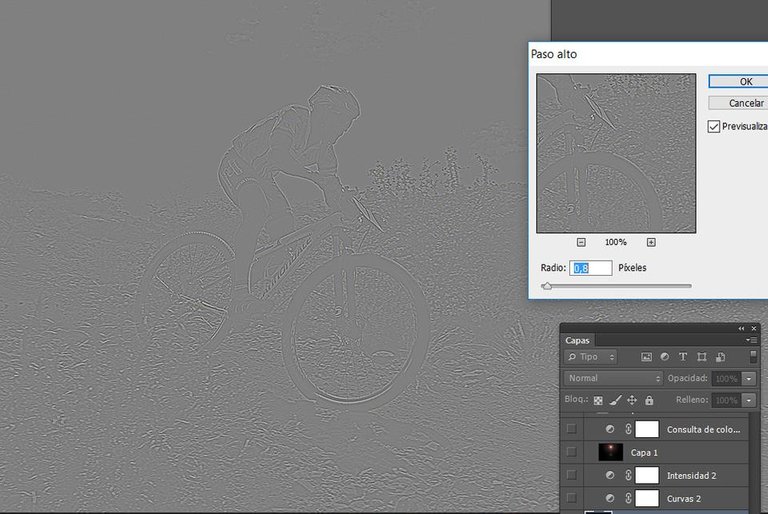Zoom out the Paso alto preview
Image resolution: width=768 pixels, height=514 pixels.
tap(581, 242)
